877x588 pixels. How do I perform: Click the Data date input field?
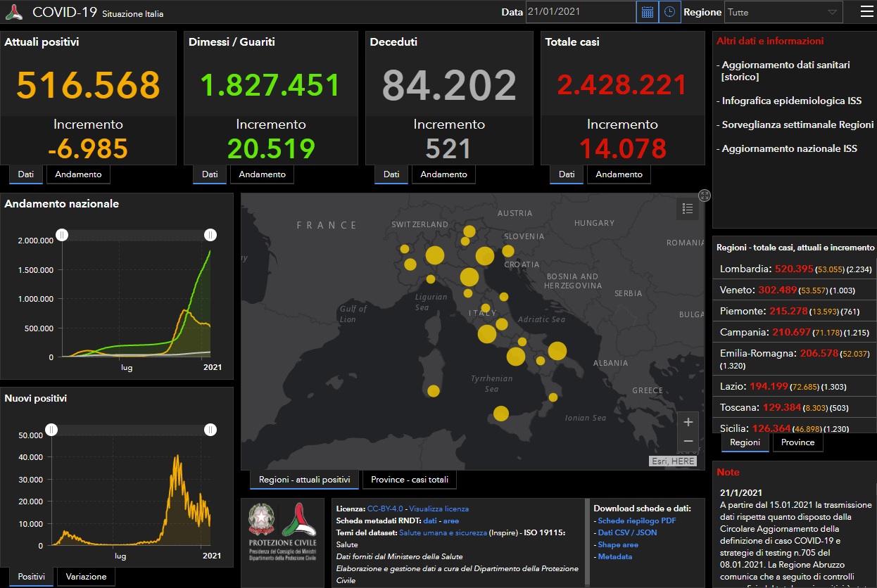(581, 12)
